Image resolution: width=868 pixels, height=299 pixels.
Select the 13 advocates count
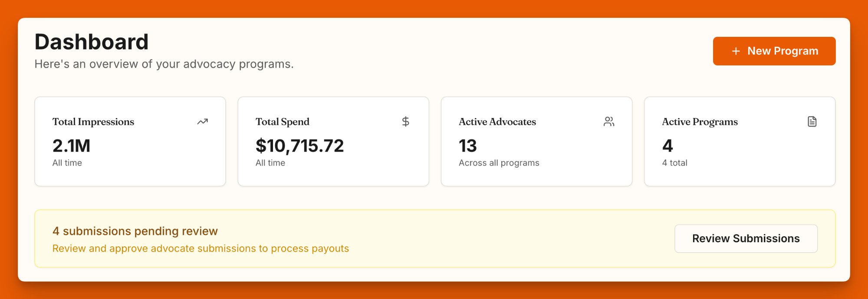click(467, 146)
